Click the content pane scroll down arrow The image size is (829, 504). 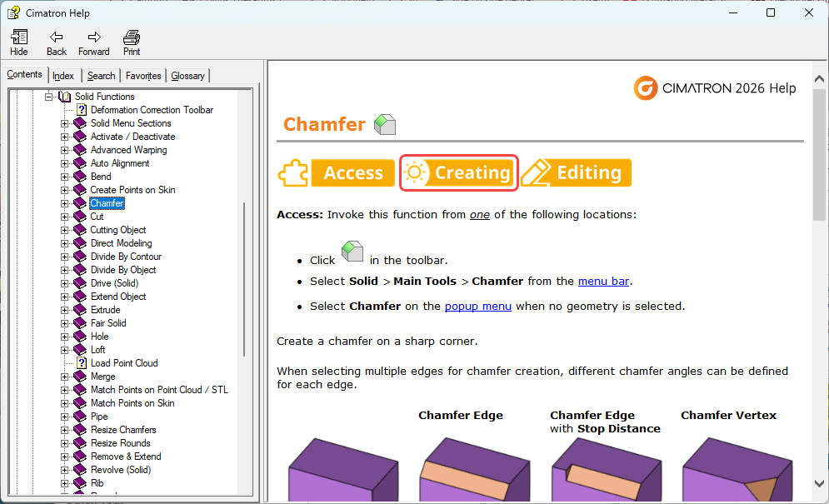(819, 483)
